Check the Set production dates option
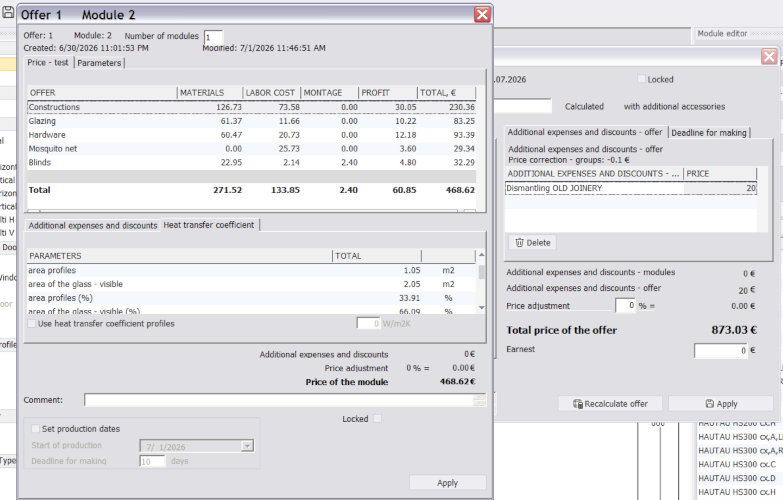The width and height of the screenshot is (783, 500). coord(35,429)
